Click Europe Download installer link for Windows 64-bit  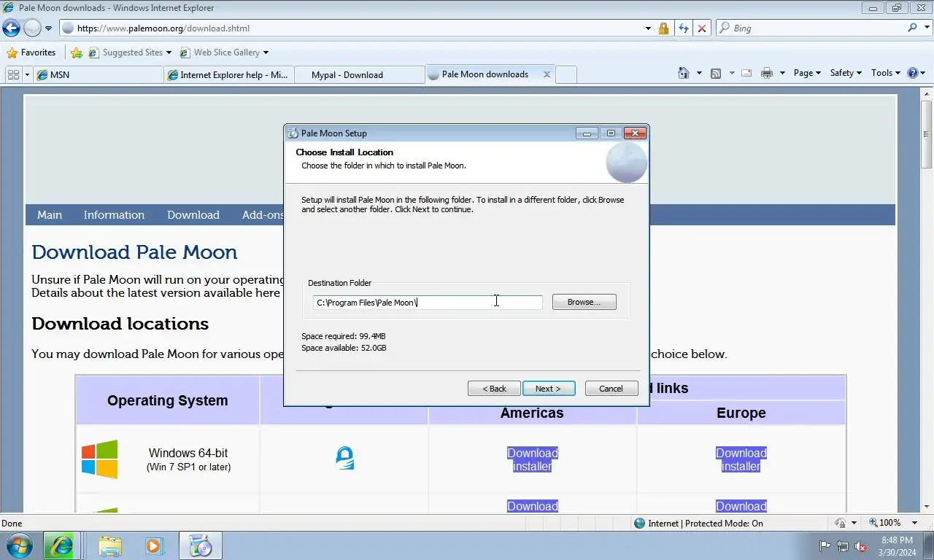pos(741,459)
